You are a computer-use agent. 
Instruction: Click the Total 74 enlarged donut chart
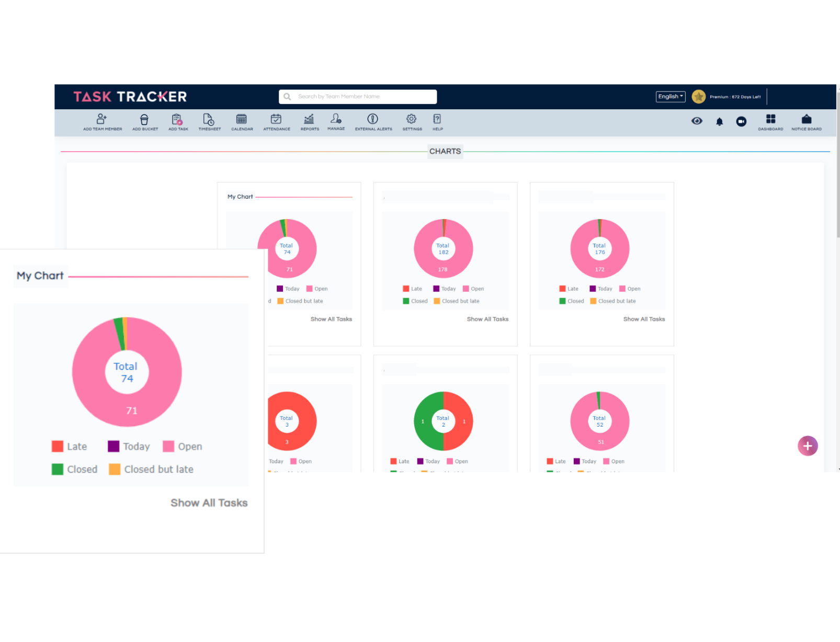pyautogui.click(x=127, y=372)
